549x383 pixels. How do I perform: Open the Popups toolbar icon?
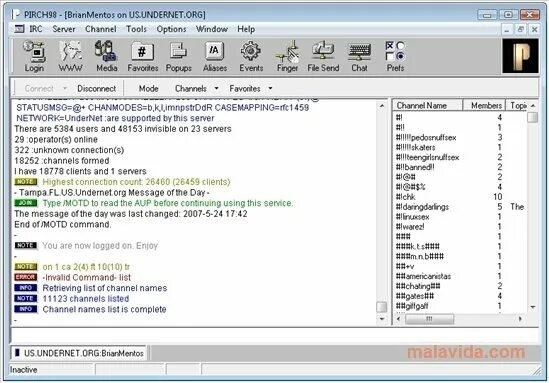[179, 56]
